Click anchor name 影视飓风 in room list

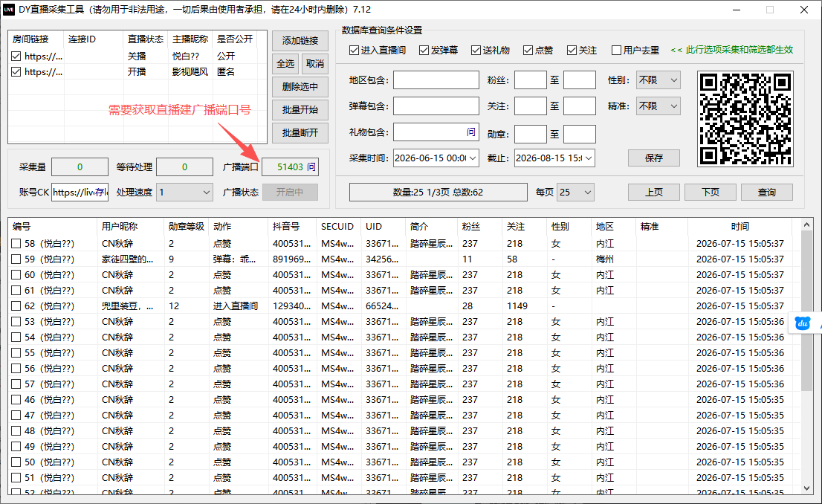pos(190,72)
